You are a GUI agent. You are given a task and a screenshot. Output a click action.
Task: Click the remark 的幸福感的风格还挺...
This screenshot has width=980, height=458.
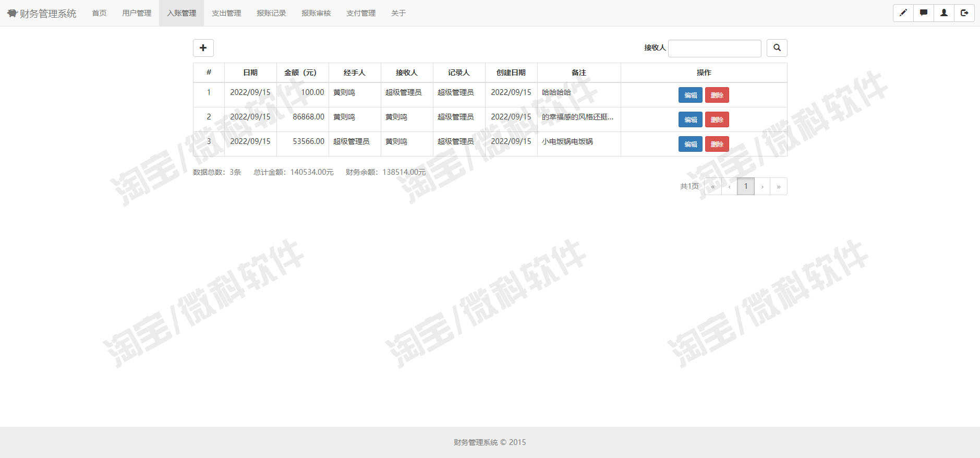[x=577, y=117]
